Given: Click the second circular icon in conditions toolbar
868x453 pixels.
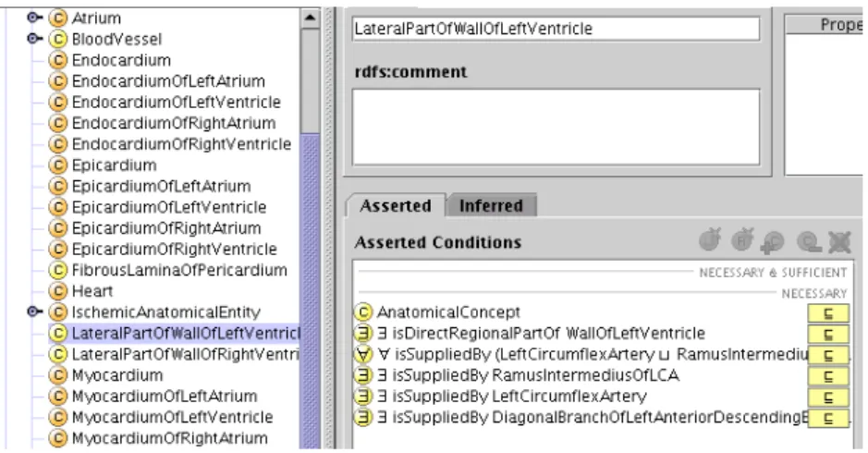Looking at the screenshot, I should (742, 241).
